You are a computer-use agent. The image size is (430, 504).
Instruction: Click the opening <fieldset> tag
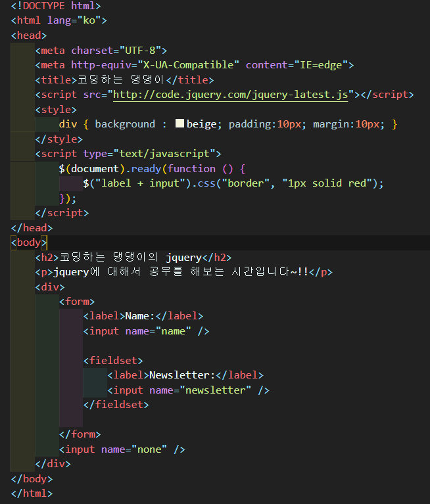[x=113, y=361]
